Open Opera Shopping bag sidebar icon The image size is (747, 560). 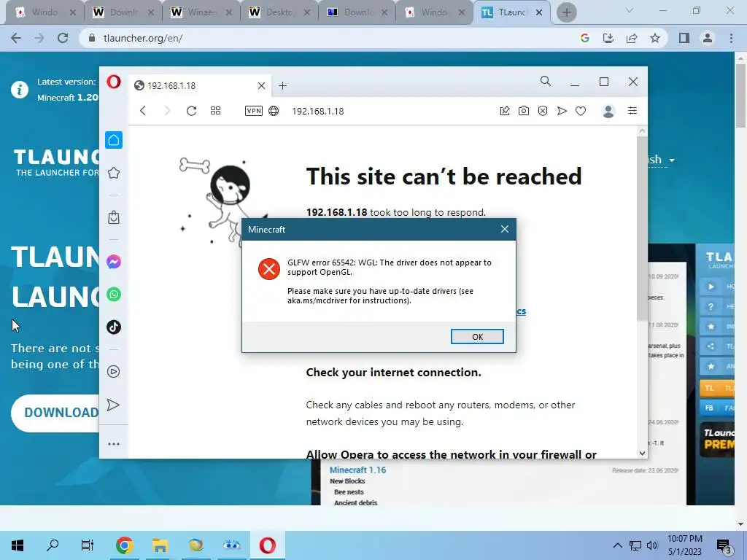tap(114, 217)
